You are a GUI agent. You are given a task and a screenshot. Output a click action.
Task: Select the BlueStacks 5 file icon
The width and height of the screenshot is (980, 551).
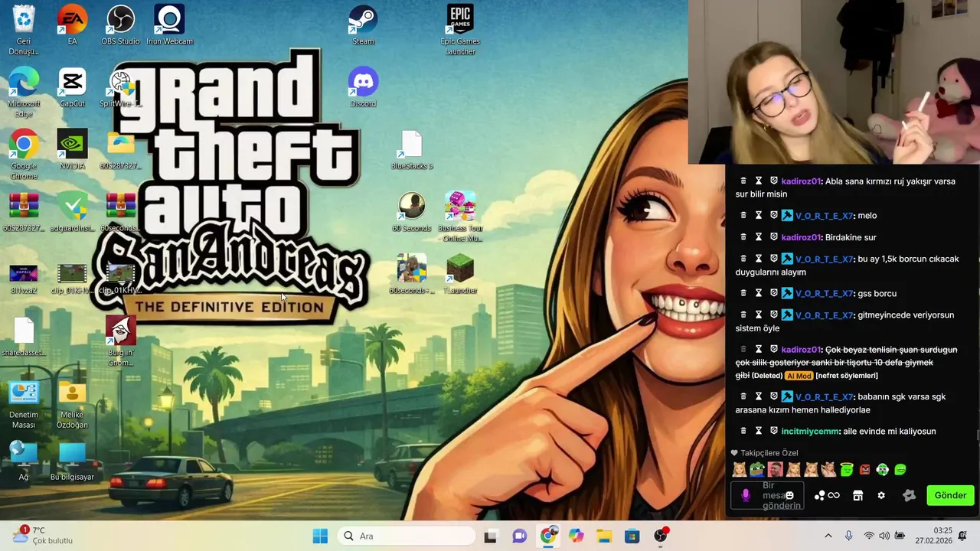(x=412, y=149)
